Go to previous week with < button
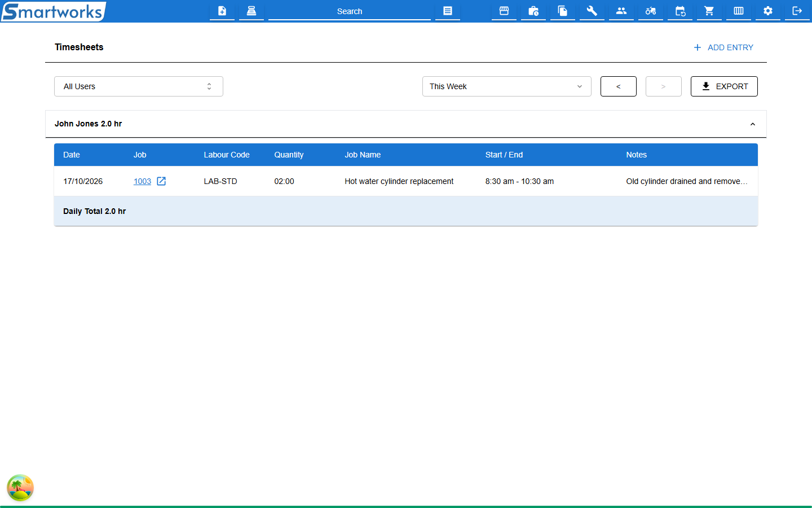 [619, 86]
